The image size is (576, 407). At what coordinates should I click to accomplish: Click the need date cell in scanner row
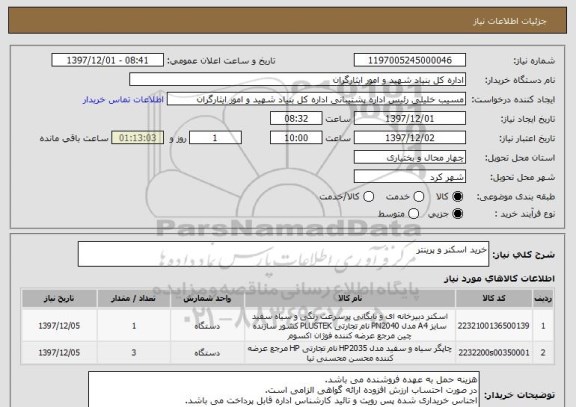click(59, 326)
